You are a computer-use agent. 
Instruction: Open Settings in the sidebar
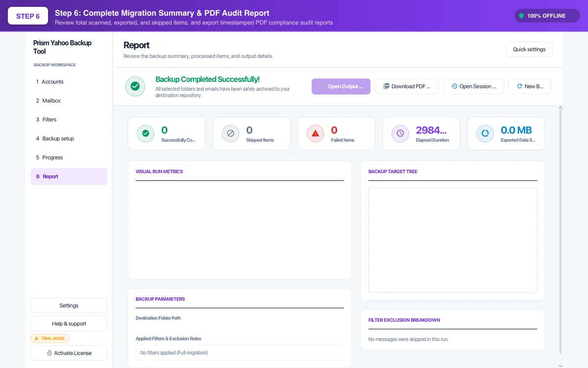point(69,305)
